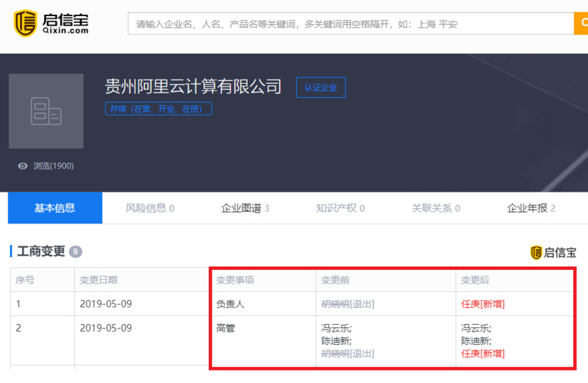Click the 高管 cell in row 2

[226, 328]
